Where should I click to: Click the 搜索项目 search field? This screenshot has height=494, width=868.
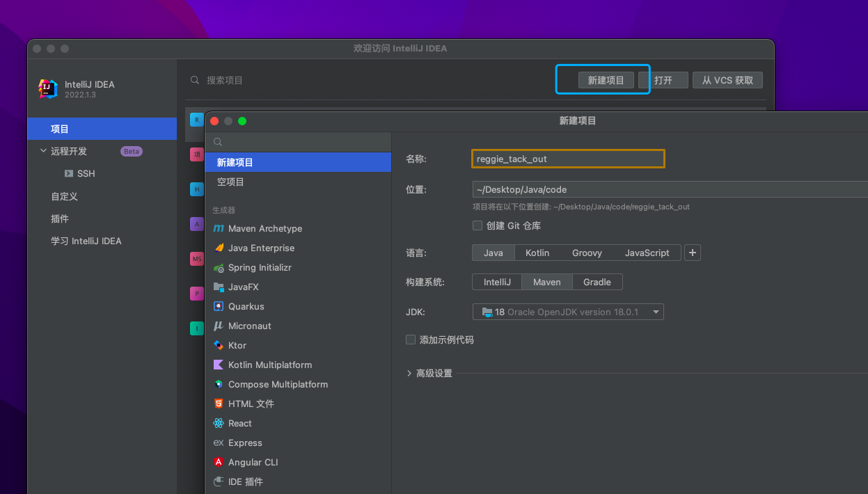225,80
